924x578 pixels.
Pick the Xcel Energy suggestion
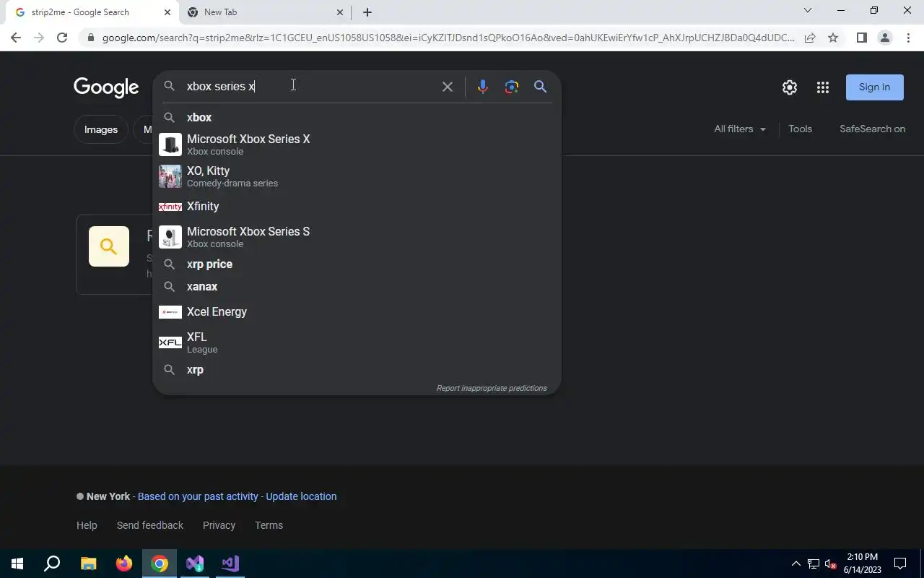click(x=357, y=312)
